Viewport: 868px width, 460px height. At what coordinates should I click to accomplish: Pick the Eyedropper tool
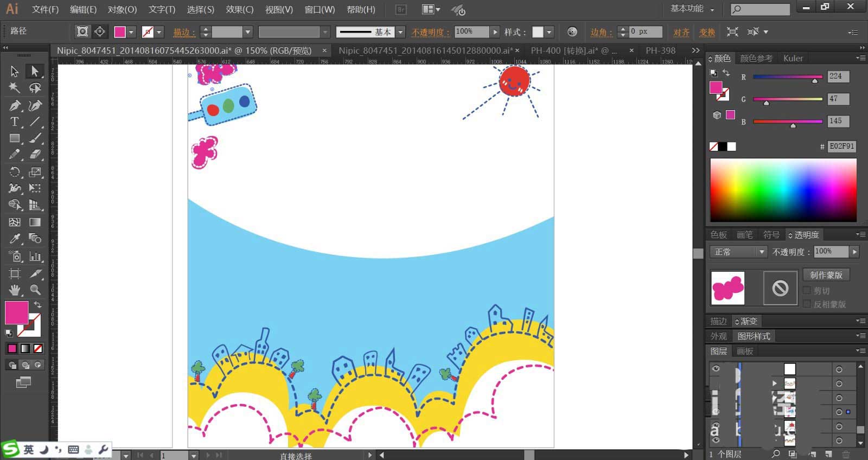pyautogui.click(x=15, y=239)
